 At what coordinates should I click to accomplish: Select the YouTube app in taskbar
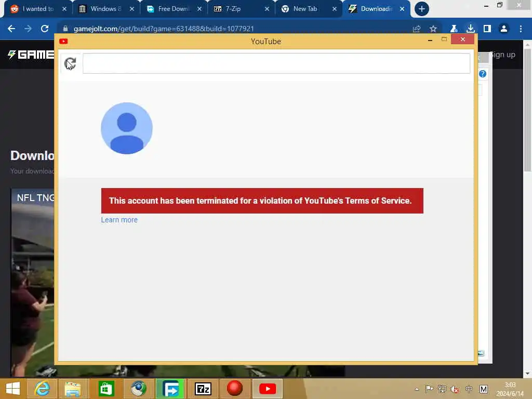pyautogui.click(x=268, y=389)
